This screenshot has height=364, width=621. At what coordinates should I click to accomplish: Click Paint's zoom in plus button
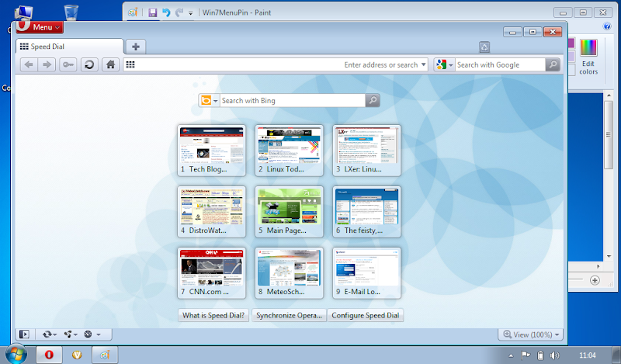[x=595, y=280]
